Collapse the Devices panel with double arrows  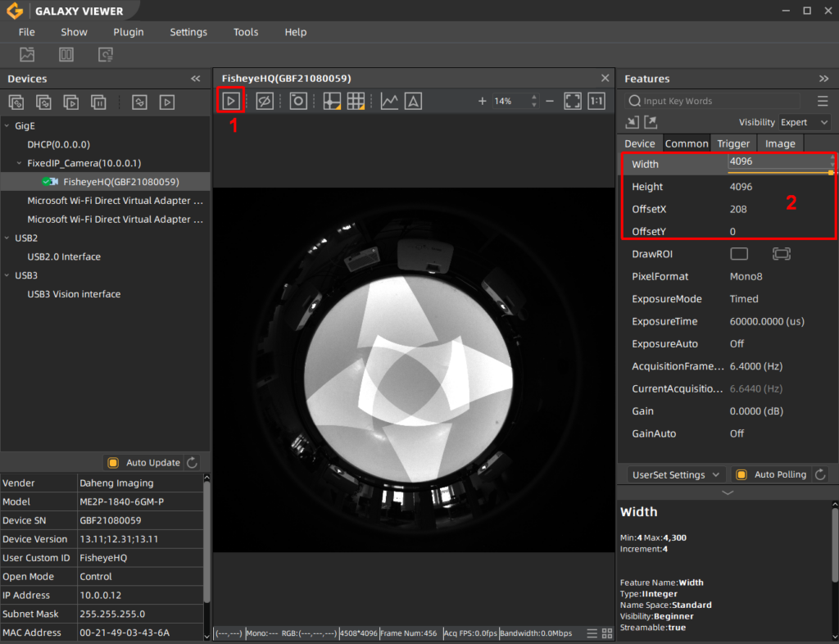[196, 78]
